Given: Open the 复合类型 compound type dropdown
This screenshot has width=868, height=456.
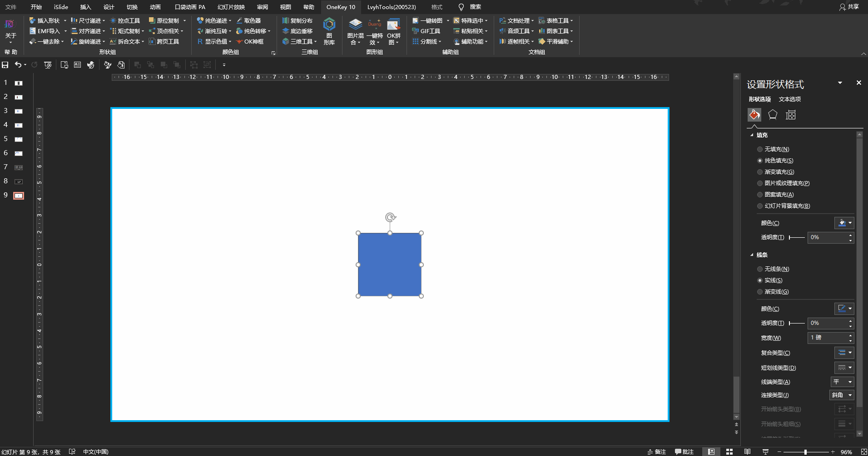Looking at the screenshot, I should click(844, 353).
